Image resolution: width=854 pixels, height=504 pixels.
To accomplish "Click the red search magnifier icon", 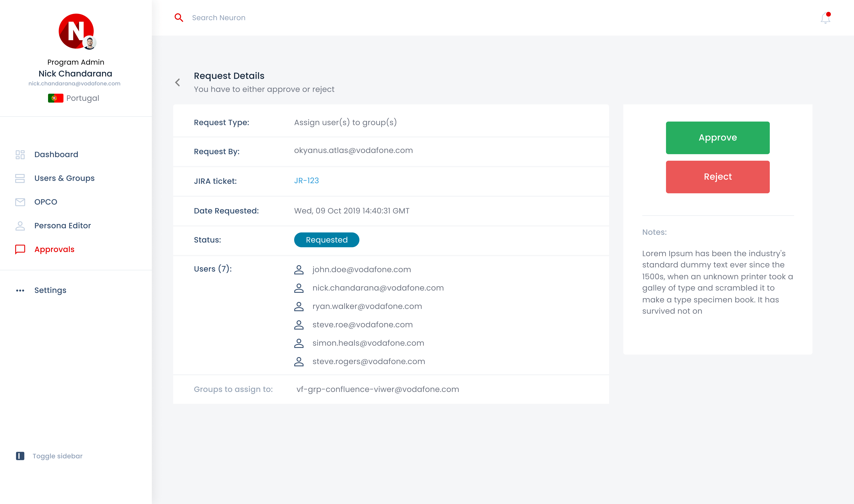I will coord(179,18).
